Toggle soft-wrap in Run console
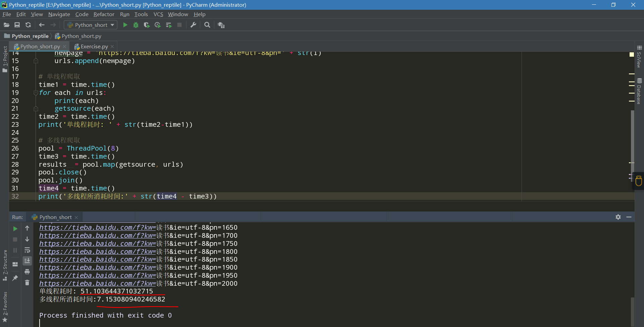644x327 pixels. click(27, 250)
